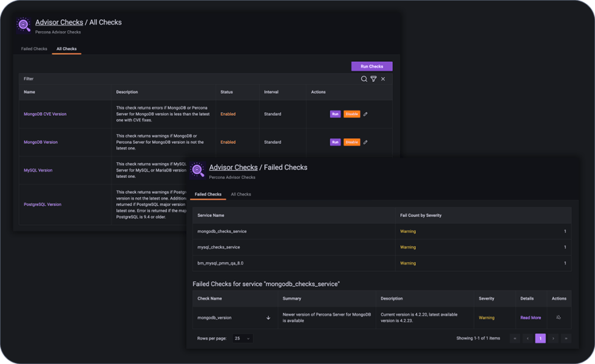The height and width of the screenshot is (364, 595).
Task: Click the Percona Advisor Checks logo
Action: pyautogui.click(x=23, y=25)
